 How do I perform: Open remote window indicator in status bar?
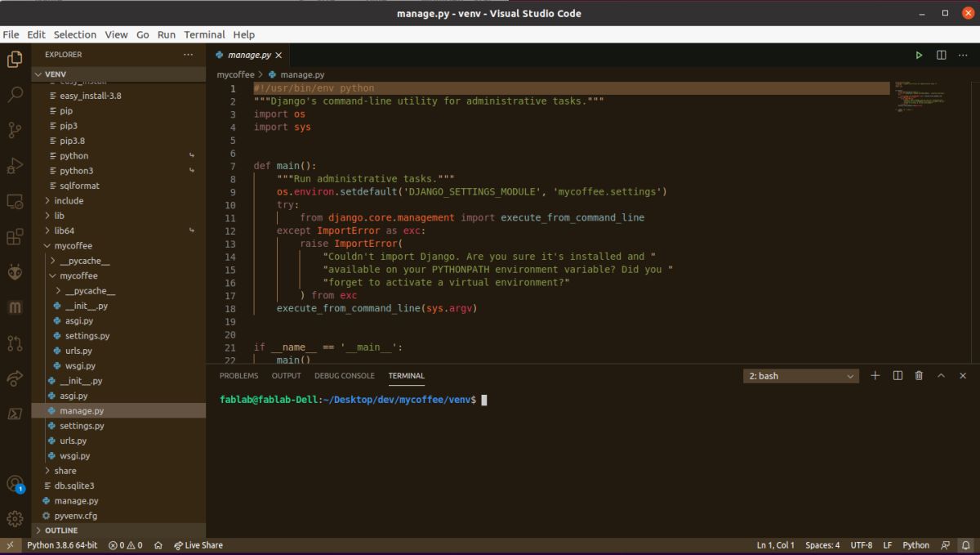(10, 545)
